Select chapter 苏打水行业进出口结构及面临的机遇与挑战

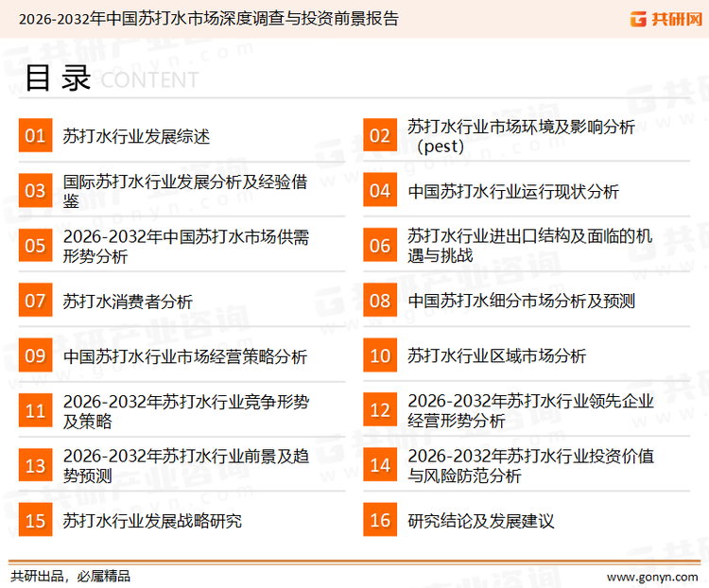click(x=529, y=246)
